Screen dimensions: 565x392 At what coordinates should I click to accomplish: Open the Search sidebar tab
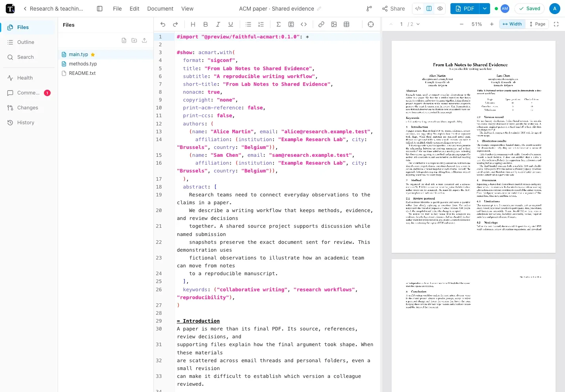[29, 57]
